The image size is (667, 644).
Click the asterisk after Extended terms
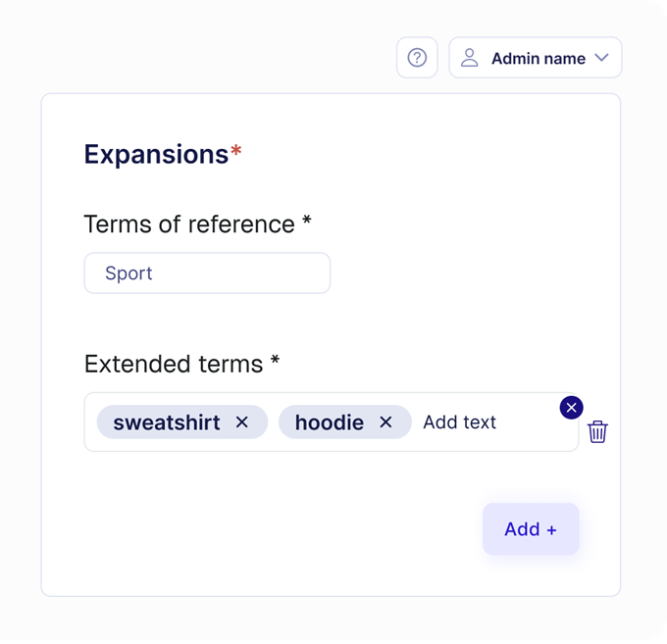[276, 362]
